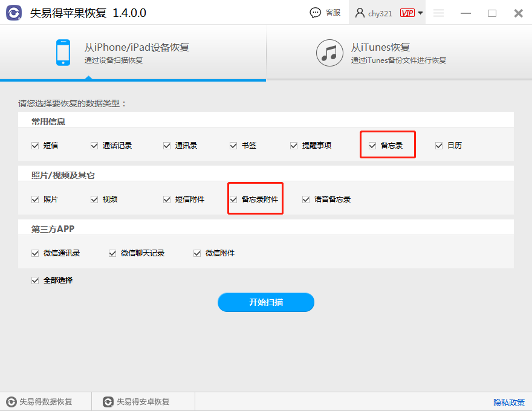Viewport: 532px width, 411px height.
Task: Toggle the 微信聊天记录 checkbox
Action: click(x=112, y=253)
